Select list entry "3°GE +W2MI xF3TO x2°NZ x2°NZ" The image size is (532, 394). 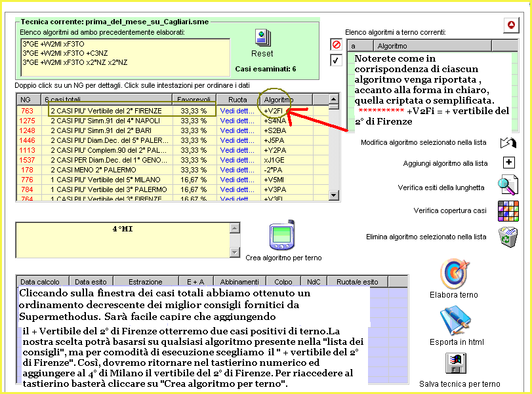coord(75,62)
